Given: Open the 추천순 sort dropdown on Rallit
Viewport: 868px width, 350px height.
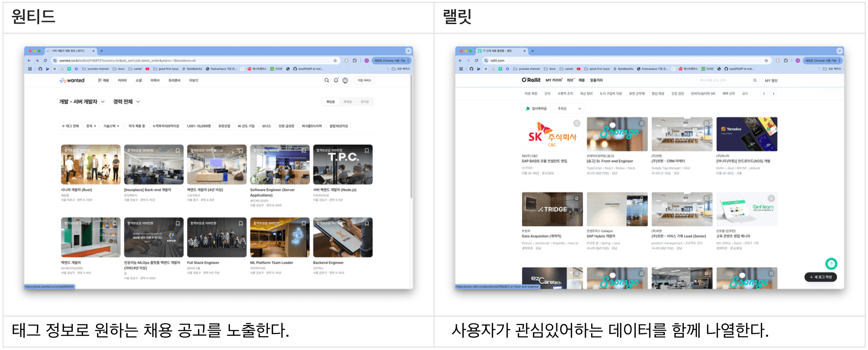Looking at the screenshot, I should [568, 109].
